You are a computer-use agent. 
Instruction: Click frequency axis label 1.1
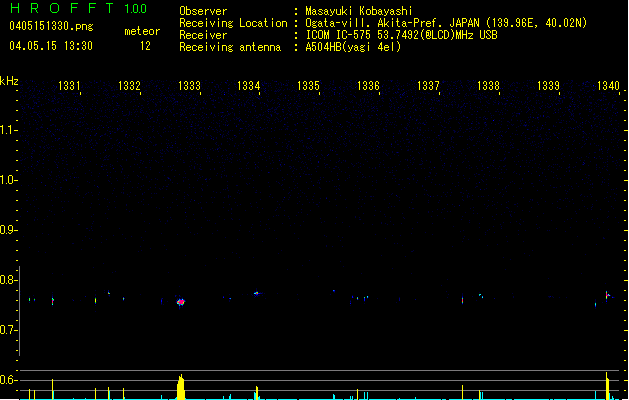click(8, 130)
